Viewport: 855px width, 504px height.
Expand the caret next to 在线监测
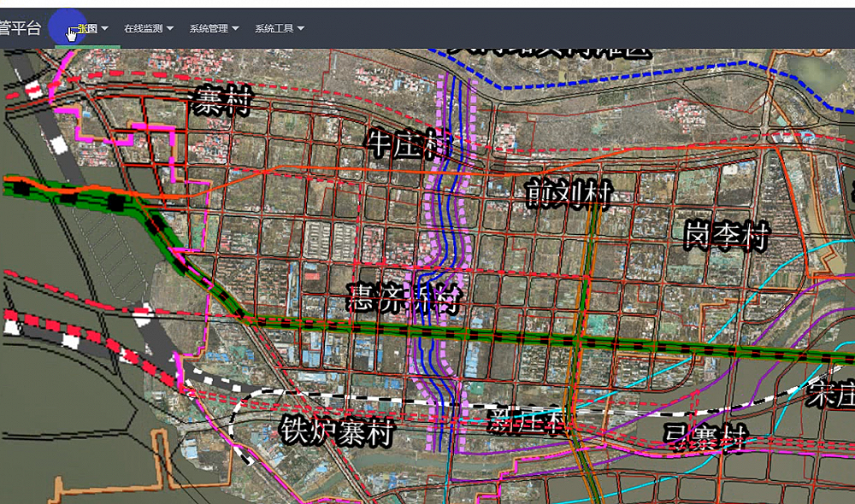[x=171, y=28]
